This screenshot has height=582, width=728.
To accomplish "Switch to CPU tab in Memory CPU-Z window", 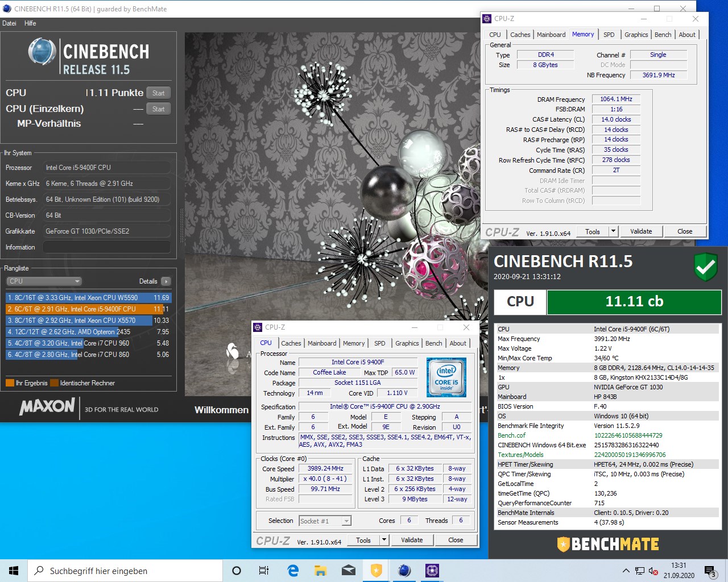I will pos(495,35).
